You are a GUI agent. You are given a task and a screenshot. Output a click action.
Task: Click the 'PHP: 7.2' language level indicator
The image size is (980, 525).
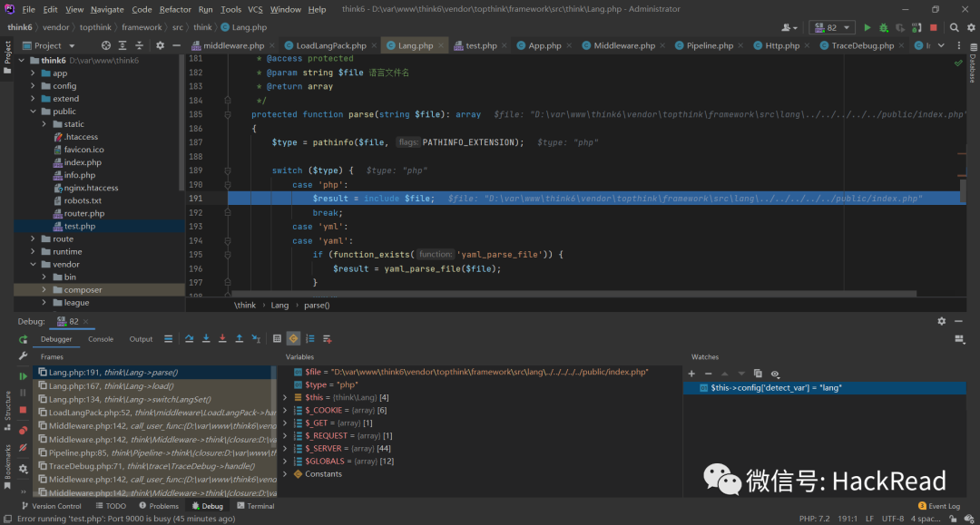pos(814,519)
